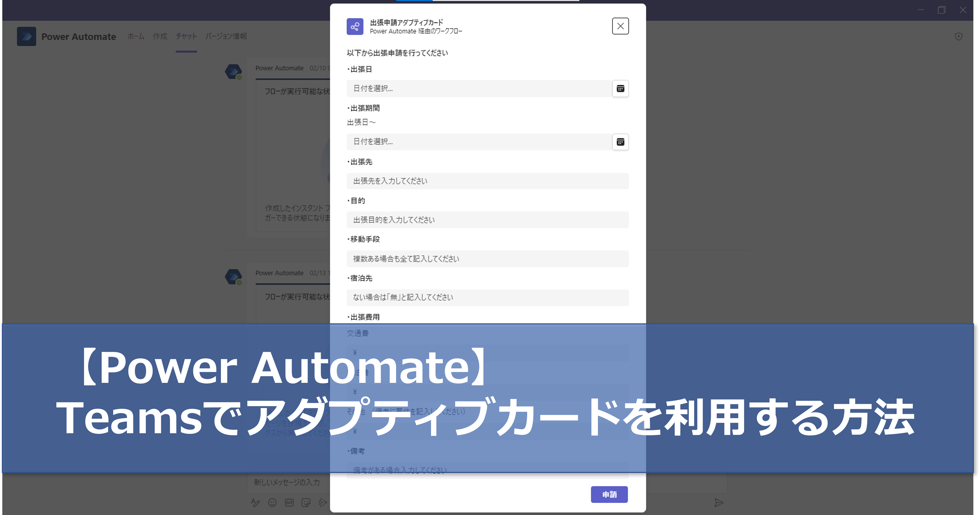This screenshot has width=980, height=515.
Task: Click the Power Automate 経由のワークフロー subtitle
Action: tap(416, 31)
